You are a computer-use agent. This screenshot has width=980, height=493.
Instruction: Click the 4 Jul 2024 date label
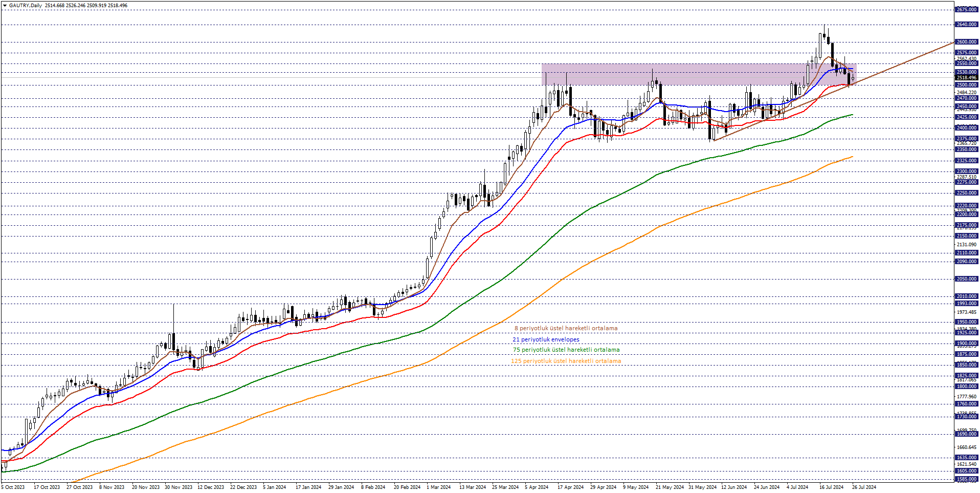point(797,487)
